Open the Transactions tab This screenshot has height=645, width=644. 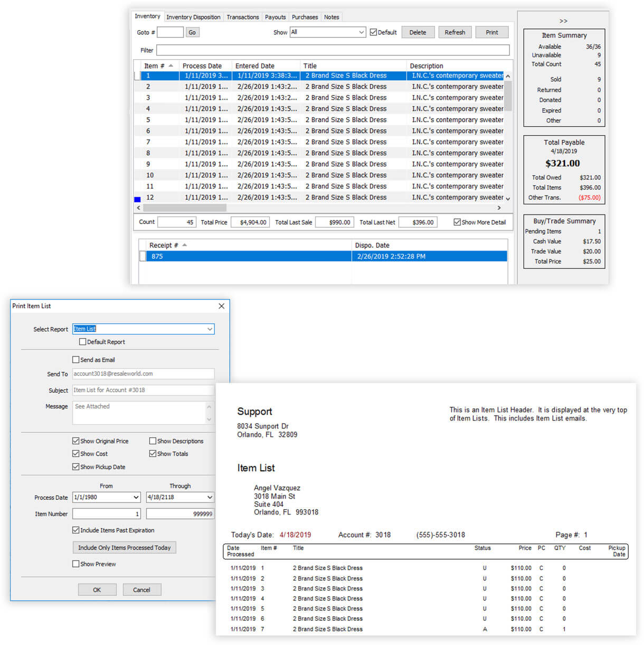(243, 17)
